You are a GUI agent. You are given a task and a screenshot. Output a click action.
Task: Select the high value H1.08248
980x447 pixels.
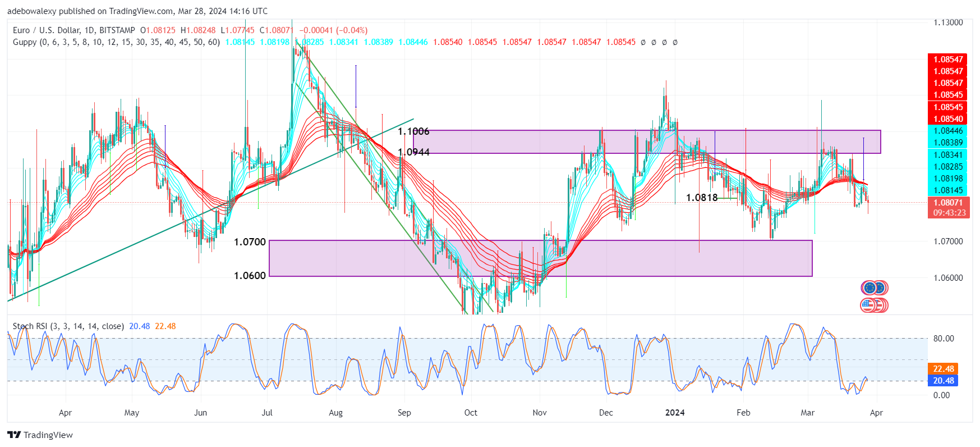tap(197, 30)
